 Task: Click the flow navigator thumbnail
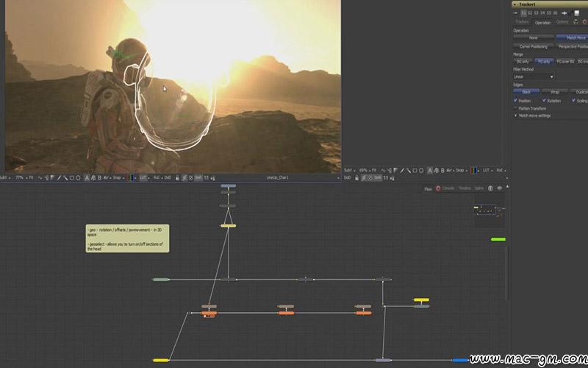tap(490, 210)
